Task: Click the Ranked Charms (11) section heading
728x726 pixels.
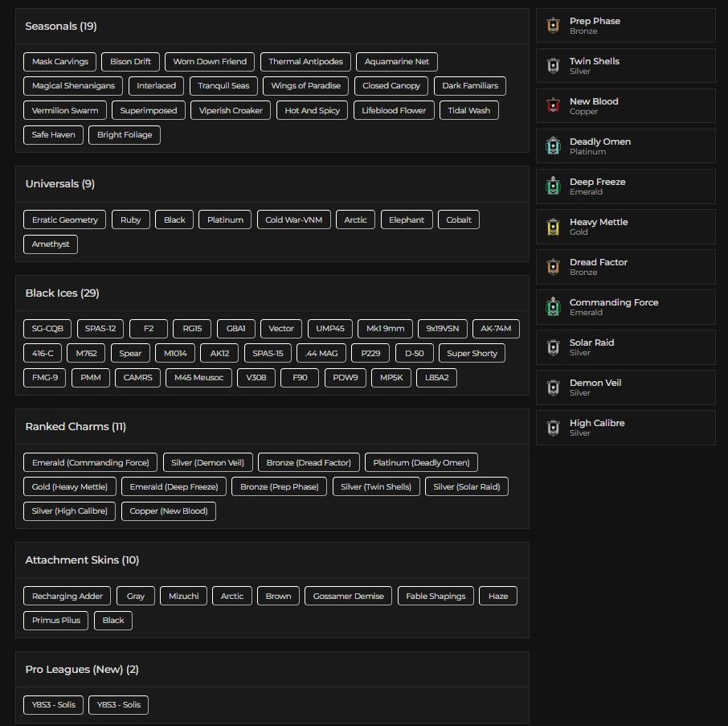Action: pyautogui.click(x=76, y=426)
